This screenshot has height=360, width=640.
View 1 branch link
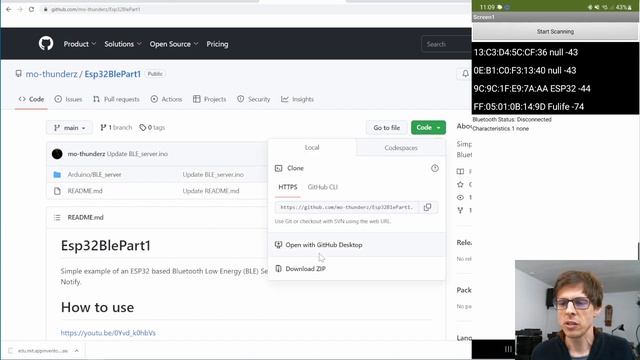[116, 128]
